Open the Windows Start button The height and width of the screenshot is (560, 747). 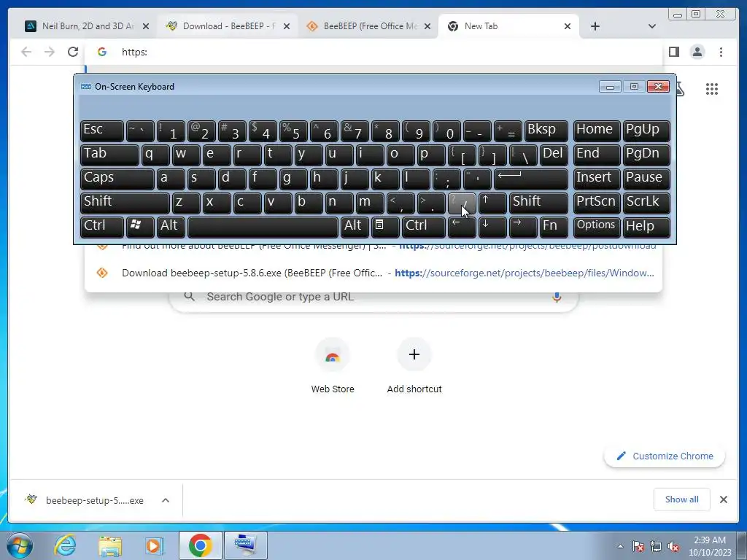20,545
